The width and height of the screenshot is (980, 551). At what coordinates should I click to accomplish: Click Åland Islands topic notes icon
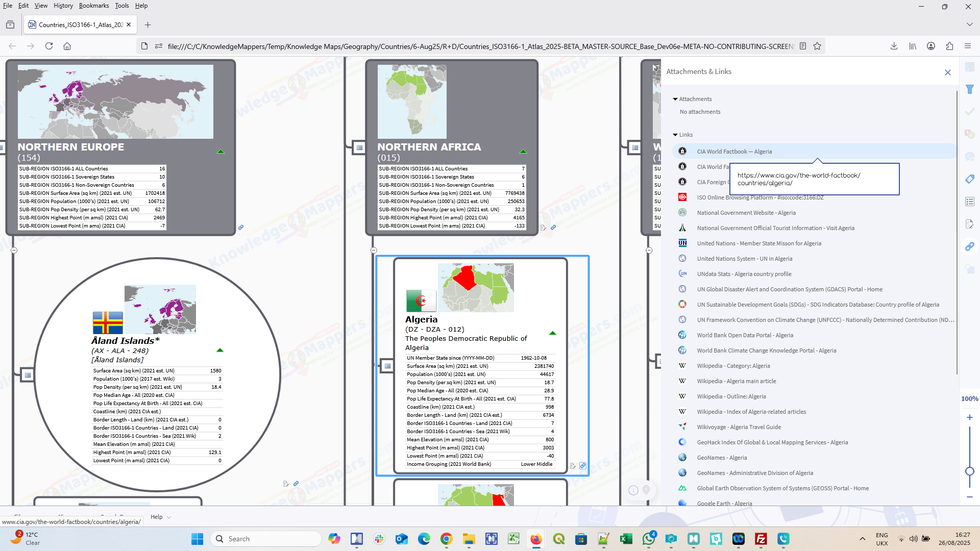pyautogui.click(x=286, y=484)
